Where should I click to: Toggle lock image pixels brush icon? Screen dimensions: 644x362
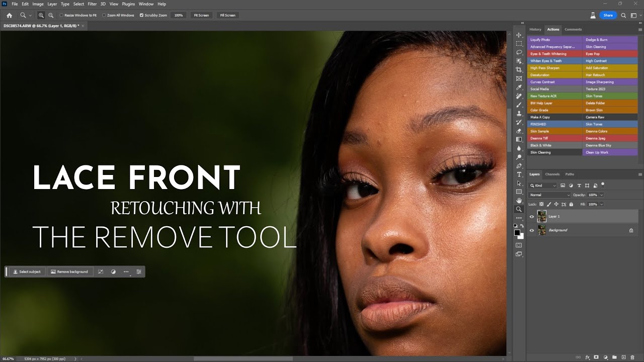click(x=549, y=204)
